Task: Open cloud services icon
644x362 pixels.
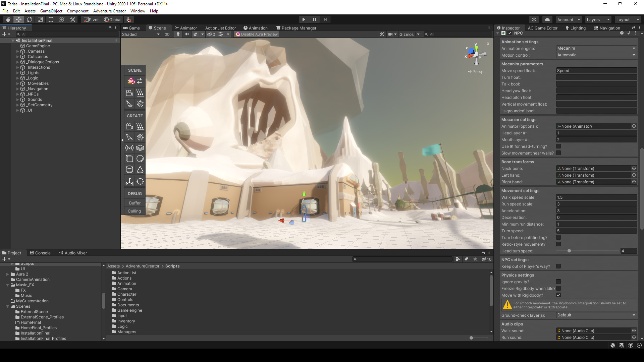Action: [547, 19]
